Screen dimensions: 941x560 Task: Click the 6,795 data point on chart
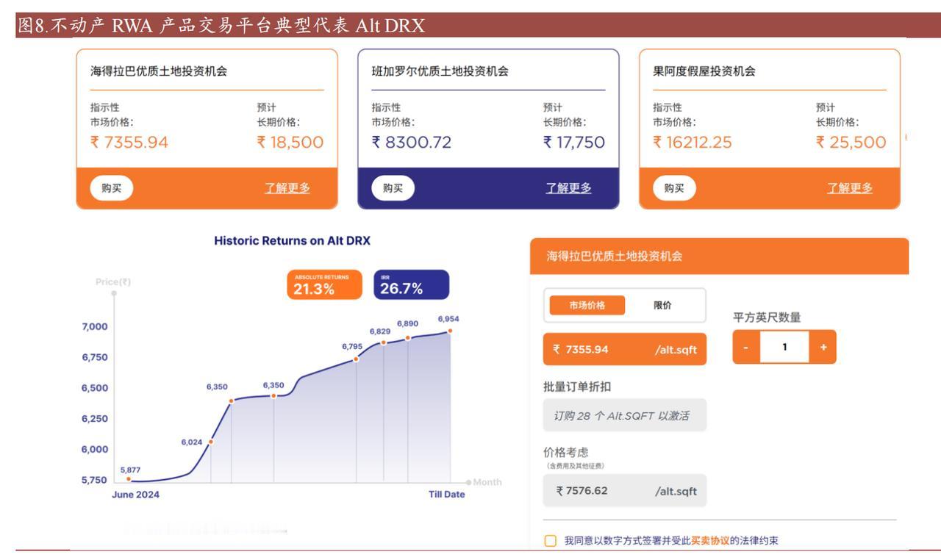[357, 359]
